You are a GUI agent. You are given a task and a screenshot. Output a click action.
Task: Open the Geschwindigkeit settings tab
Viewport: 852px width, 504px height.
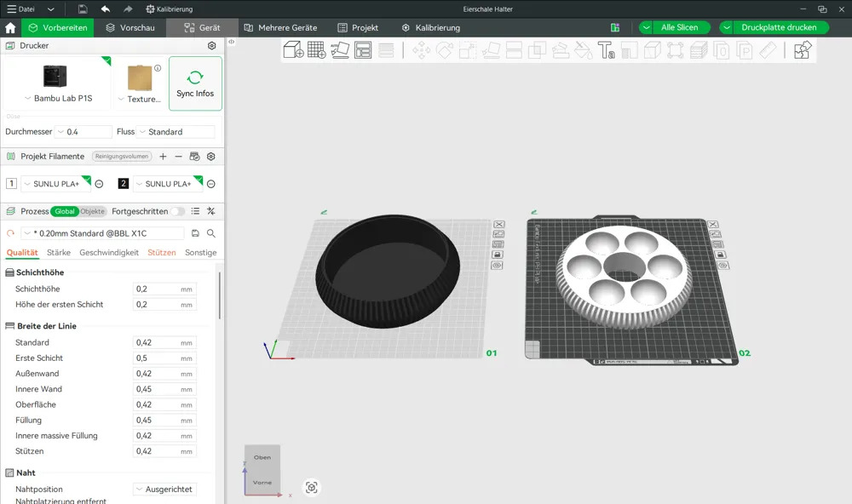(x=109, y=253)
